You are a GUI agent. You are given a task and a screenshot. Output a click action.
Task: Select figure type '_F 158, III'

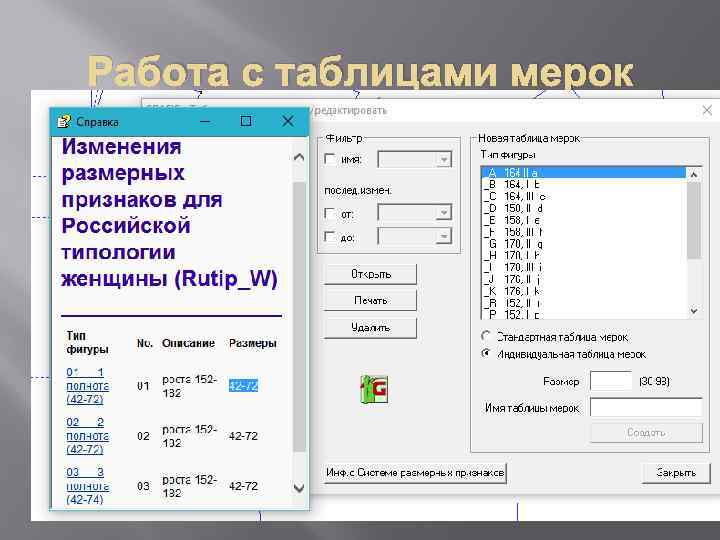584,232
